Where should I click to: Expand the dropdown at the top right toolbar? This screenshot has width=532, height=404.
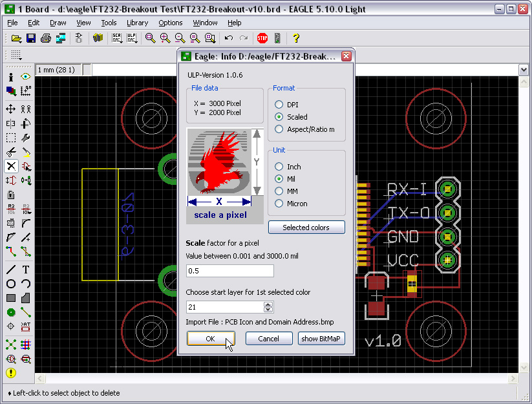click(x=524, y=68)
